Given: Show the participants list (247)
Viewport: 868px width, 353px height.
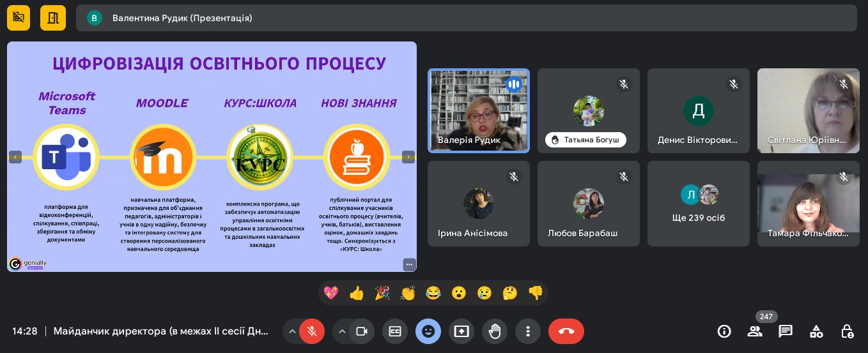Looking at the screenshot, I should pos(755,331).
